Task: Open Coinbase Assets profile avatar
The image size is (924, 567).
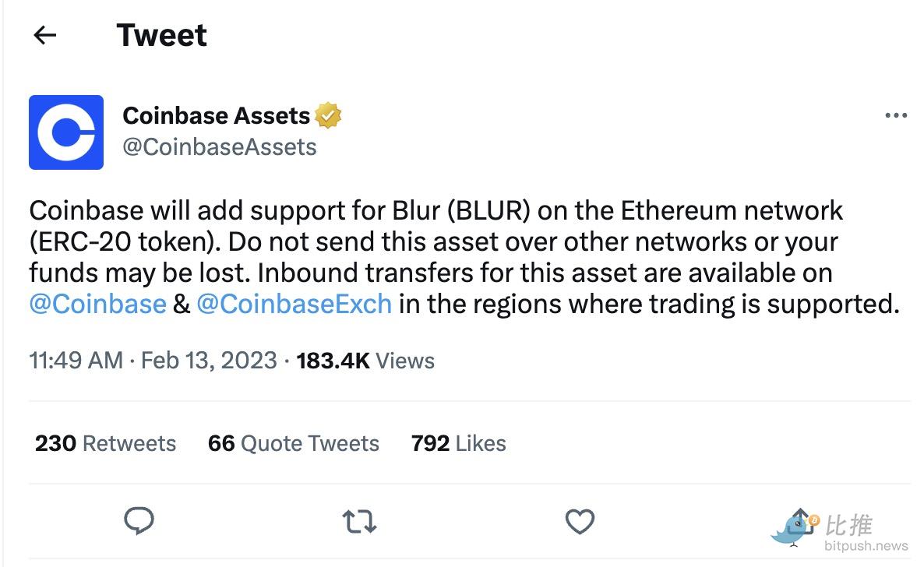Action: click(66, 132)
